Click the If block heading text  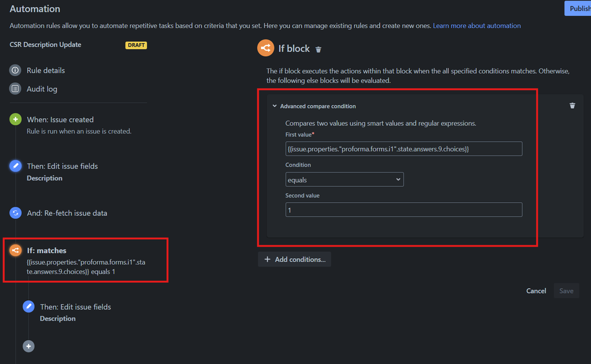click(x=294, y=48)
